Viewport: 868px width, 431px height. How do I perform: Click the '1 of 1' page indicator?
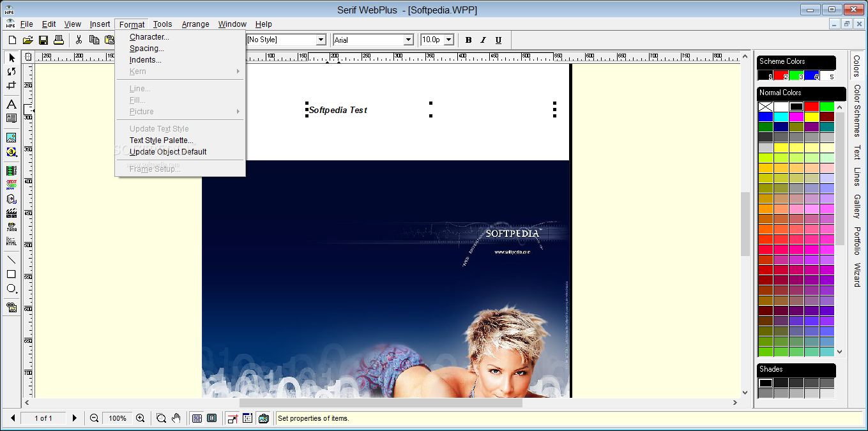(x=43, y=418)
